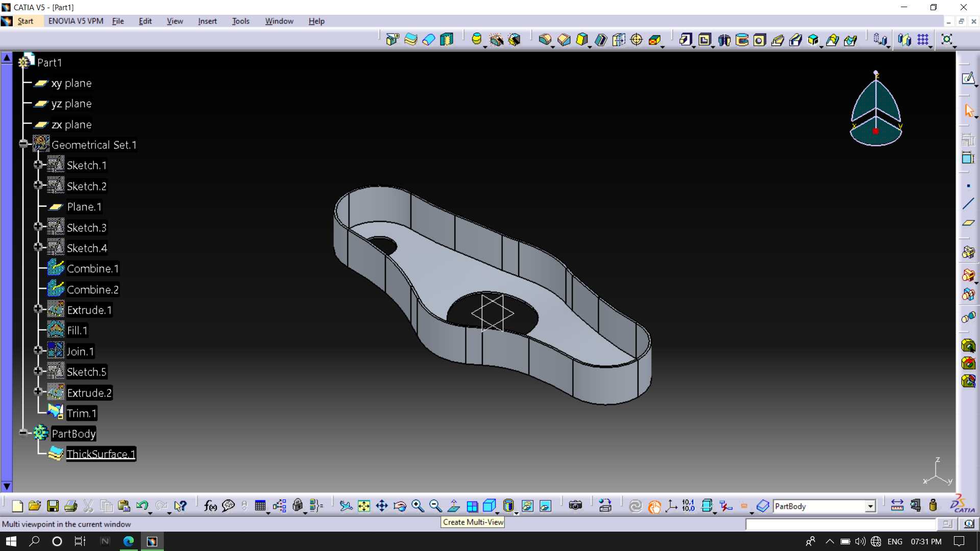
Task: Click the Mirror tool icon
Action: (904, 40)
